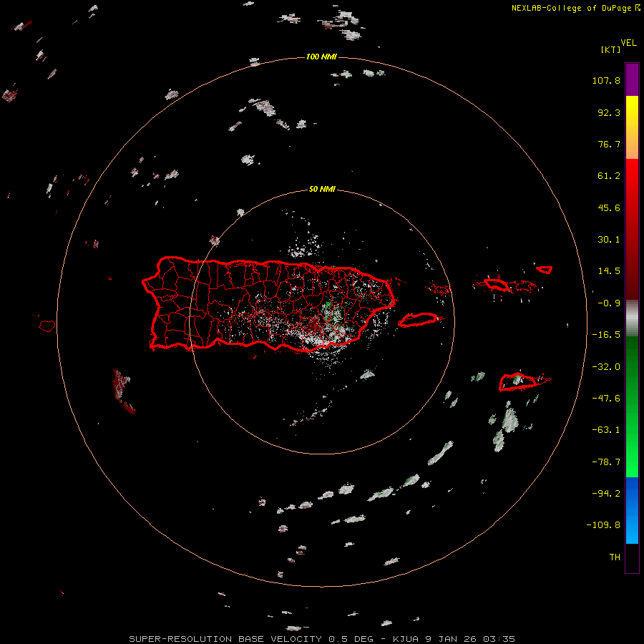Click the Super-Resolution Base Velocity caption text
Screen dimensions: 644x644
pos(322,639)
